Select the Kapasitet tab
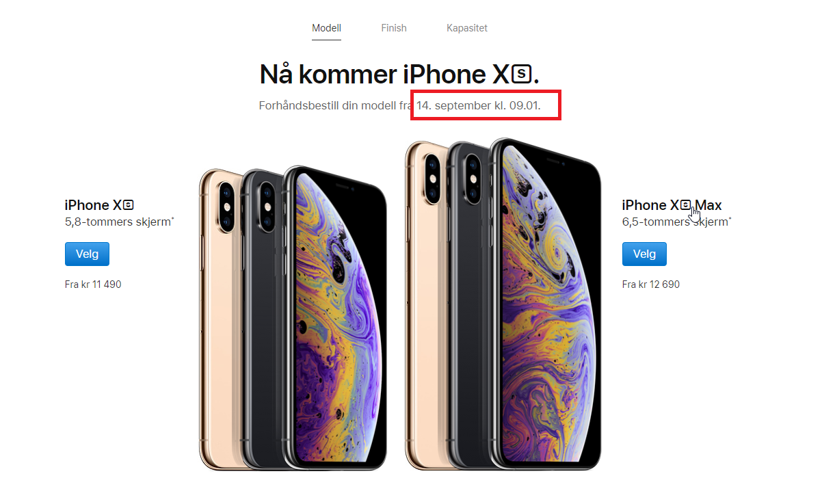Image resolution: width=822 pixels, height=504 pixels. tap(467, 28)
